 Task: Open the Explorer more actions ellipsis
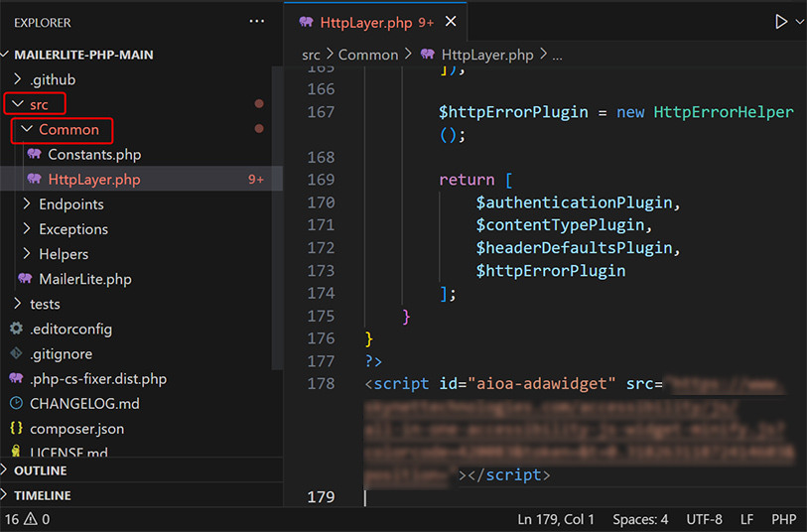point(257,22)
